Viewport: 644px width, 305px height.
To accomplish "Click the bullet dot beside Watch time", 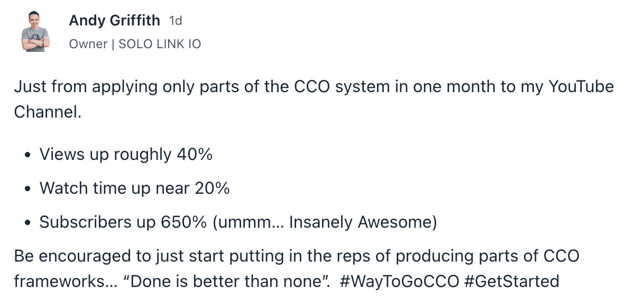I will pyautogui.click(x=27, y=189).
